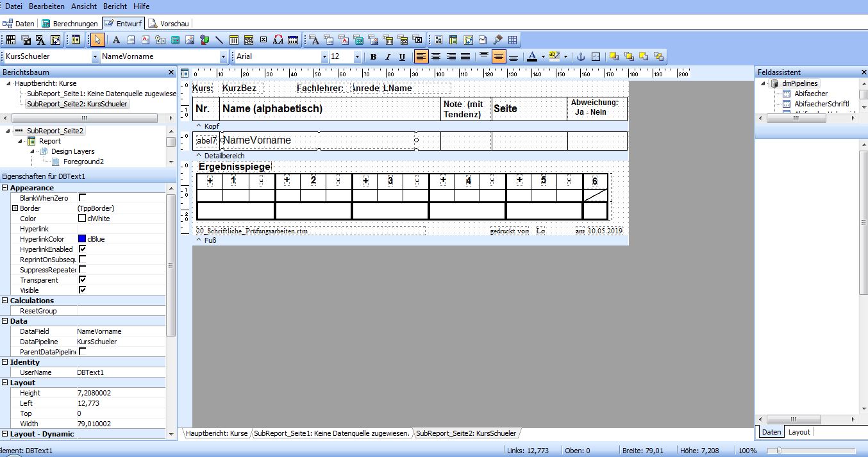Select Abifaecher in the Feldassistent tree

point(811,94)
